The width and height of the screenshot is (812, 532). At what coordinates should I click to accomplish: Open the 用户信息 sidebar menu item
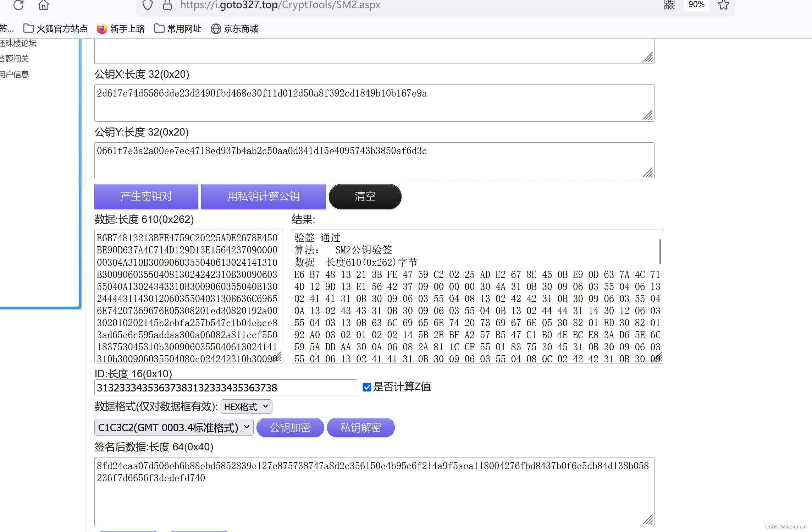pyautogui.click(x=15, y=75)
